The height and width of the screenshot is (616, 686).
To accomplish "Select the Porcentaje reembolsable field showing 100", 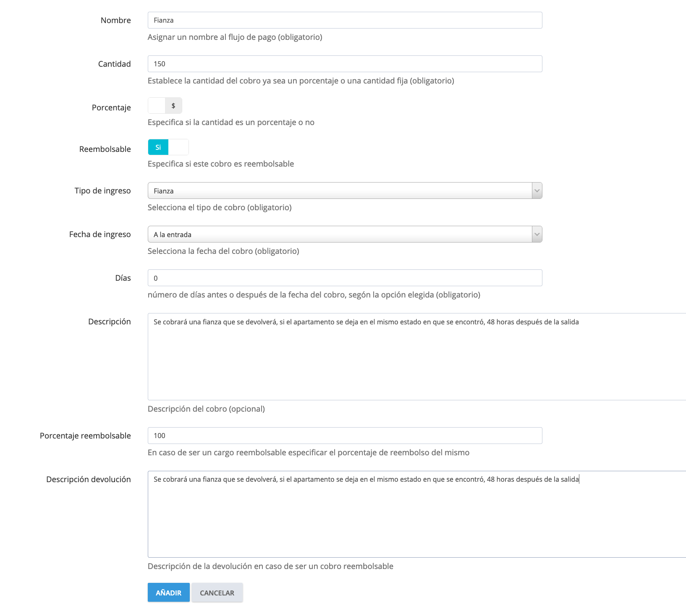I will click(x=344, y=436).
